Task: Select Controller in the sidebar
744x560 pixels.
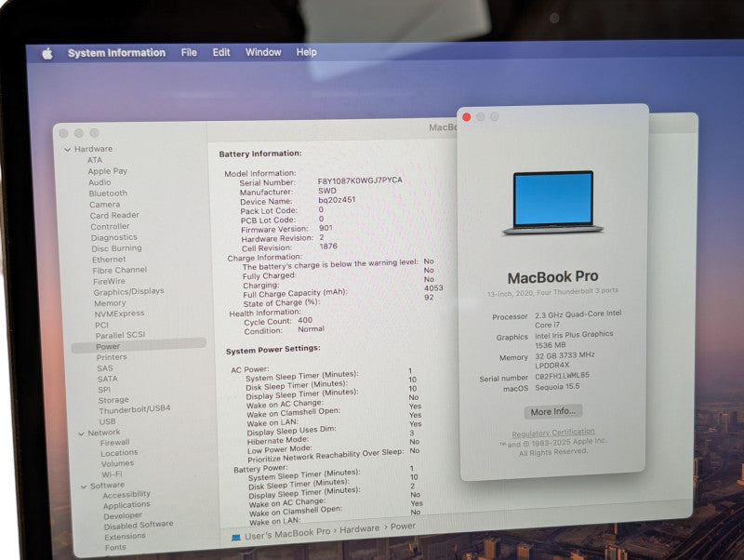Action: tap(110, 226)
